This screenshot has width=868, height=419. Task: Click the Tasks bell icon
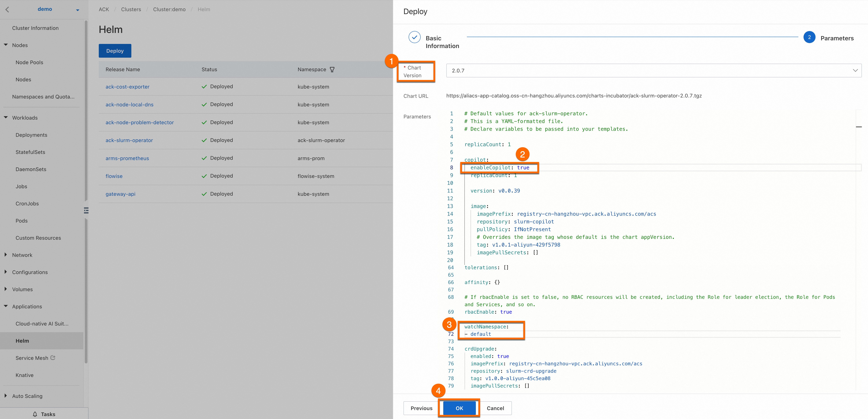point(35,414)
